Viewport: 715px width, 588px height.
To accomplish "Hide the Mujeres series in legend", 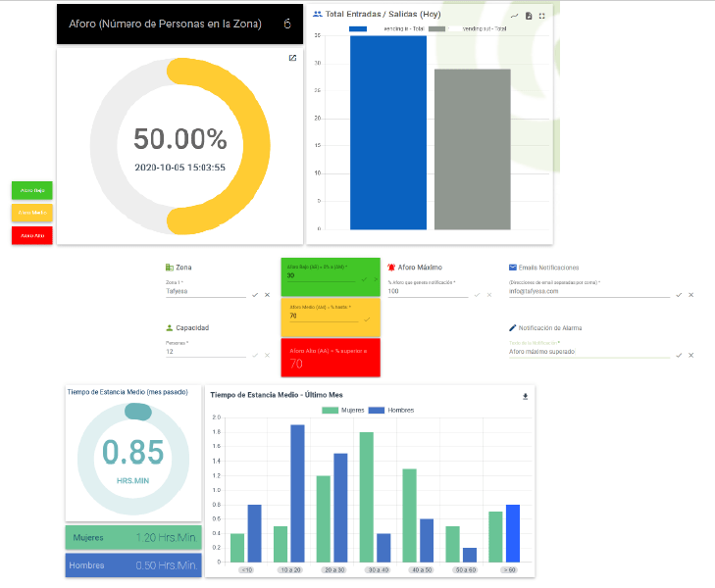I will [x=343, y=410].
